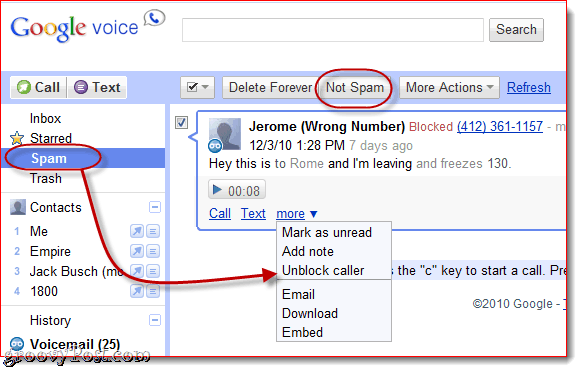Collapse the Contacts section

[x=155, y=207]
